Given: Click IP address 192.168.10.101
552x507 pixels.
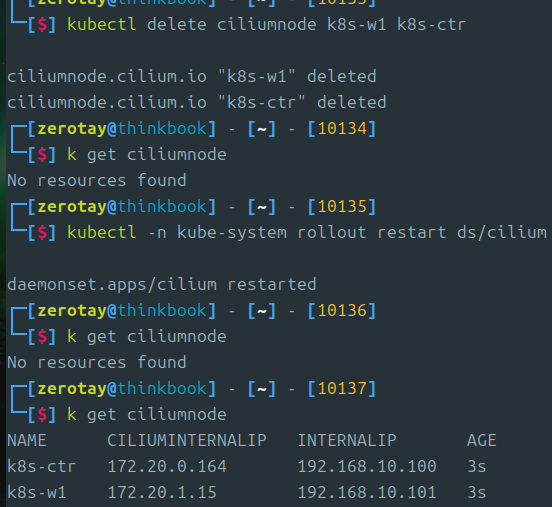Looking at the screenshot, I should (367, 493).
